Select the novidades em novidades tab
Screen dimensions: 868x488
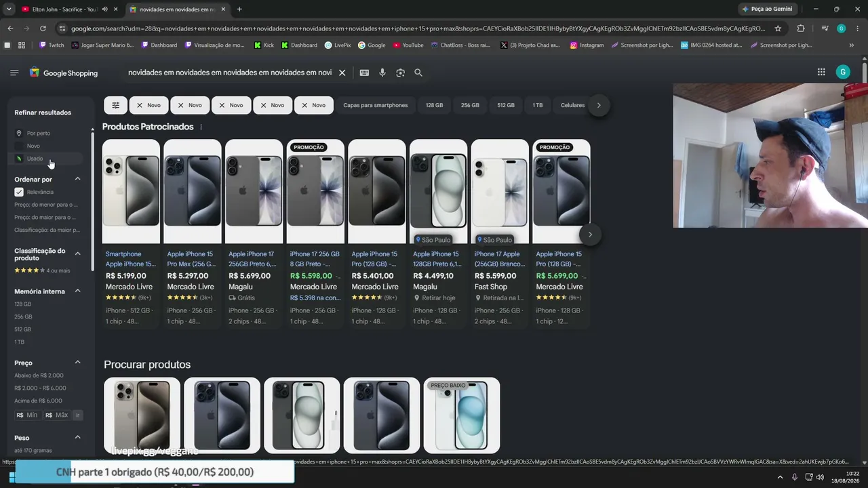point(177,9)
